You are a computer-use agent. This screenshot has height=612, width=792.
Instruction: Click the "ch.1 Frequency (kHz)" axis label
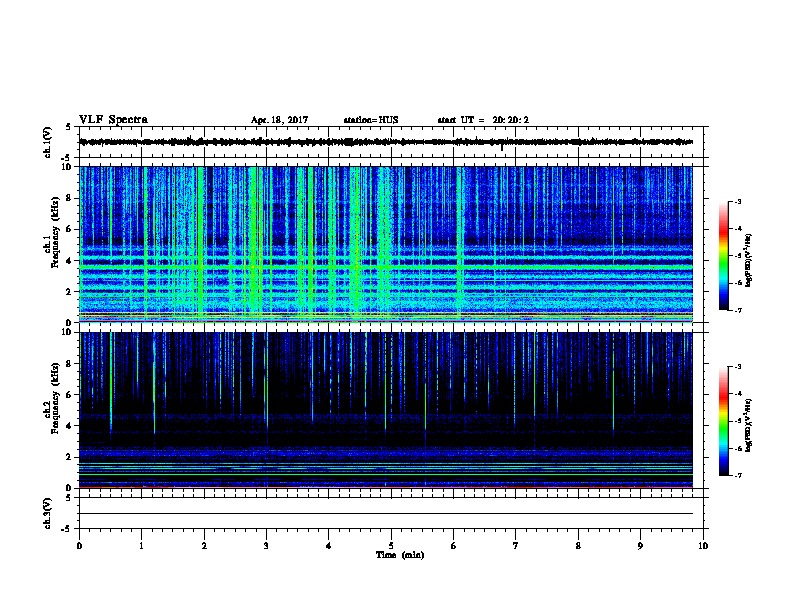pyautogui.click(x=52, y=233)
